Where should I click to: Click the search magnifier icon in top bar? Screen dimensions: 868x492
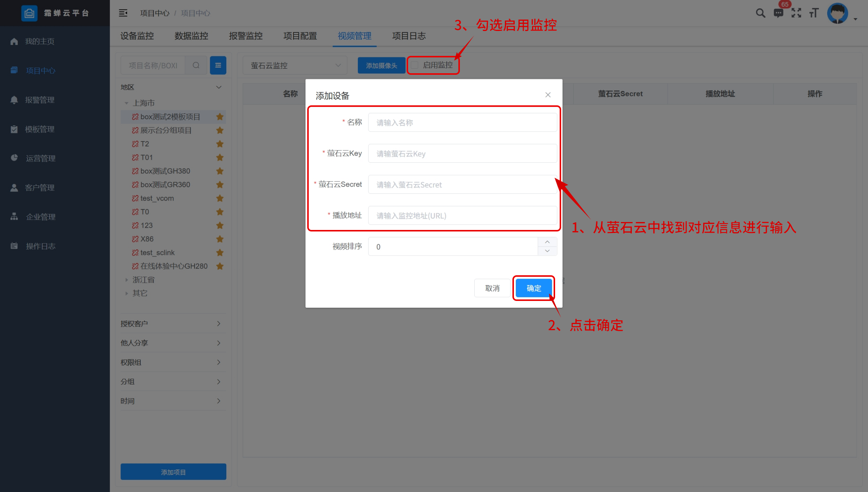(760, 13)
